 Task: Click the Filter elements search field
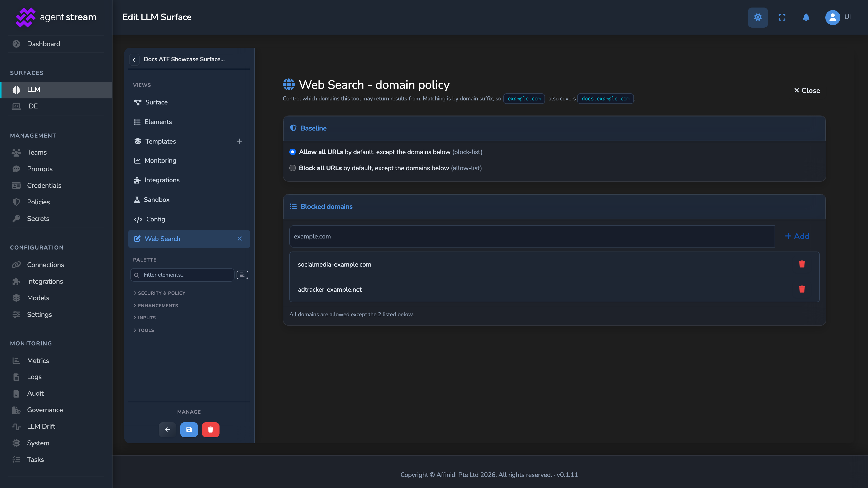tap(182, 275)
